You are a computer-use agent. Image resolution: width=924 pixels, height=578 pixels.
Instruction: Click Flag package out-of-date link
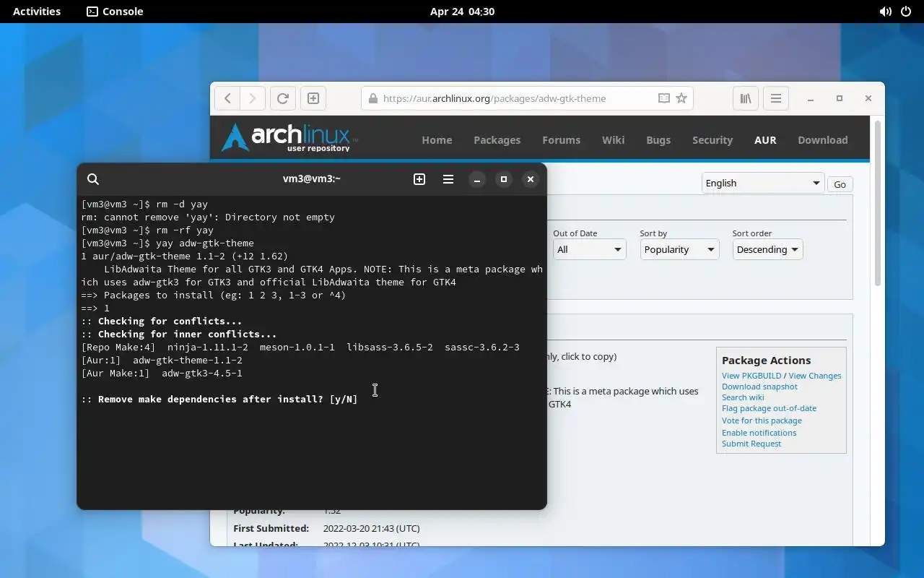pos(769,408)
